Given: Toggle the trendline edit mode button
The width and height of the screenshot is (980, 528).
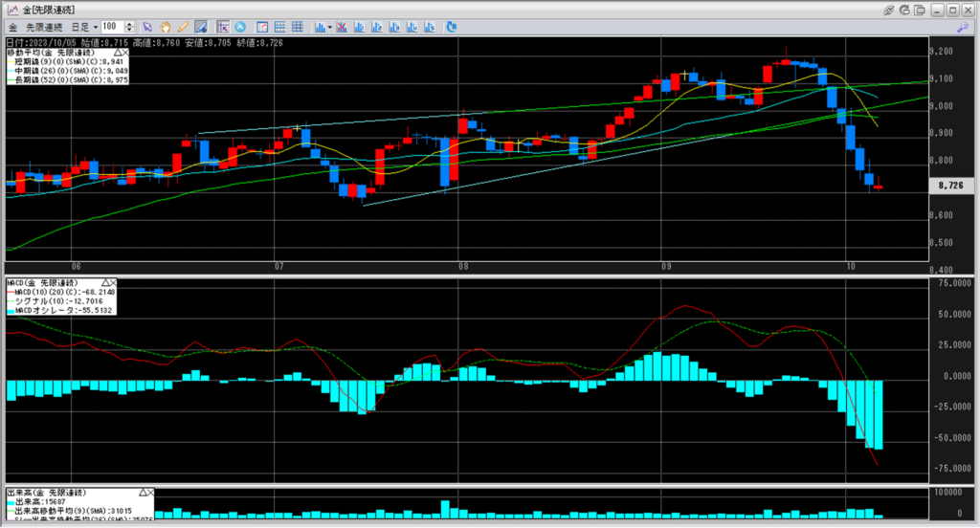Looking at the screenshot, I should pos(200,27).
